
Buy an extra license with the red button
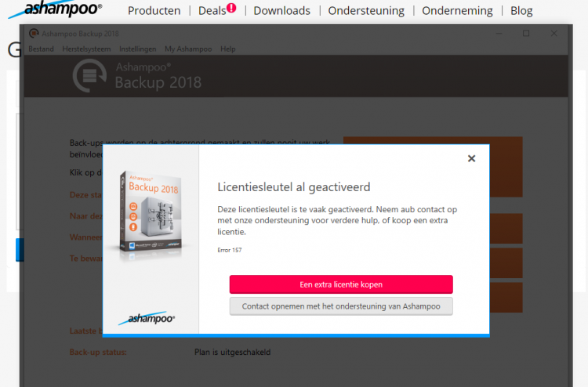341,284
